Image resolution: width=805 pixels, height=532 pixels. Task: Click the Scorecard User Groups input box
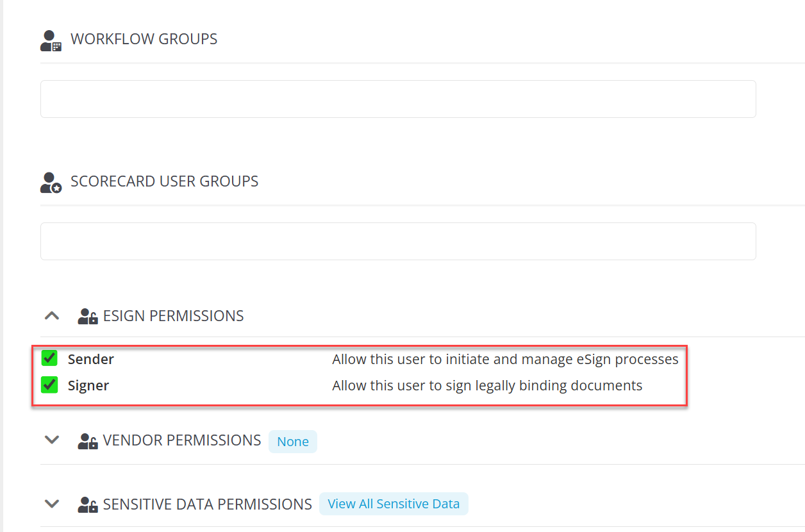point(398,241)
